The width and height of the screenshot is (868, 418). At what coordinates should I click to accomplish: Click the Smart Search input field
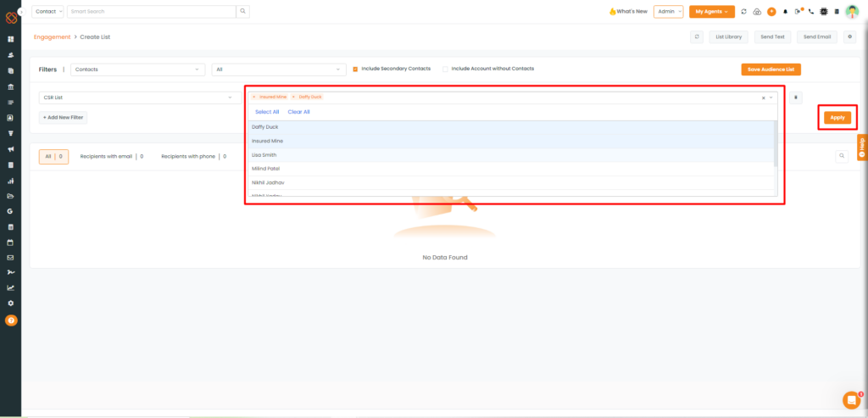pyautogui.click(x=152, y=11)
